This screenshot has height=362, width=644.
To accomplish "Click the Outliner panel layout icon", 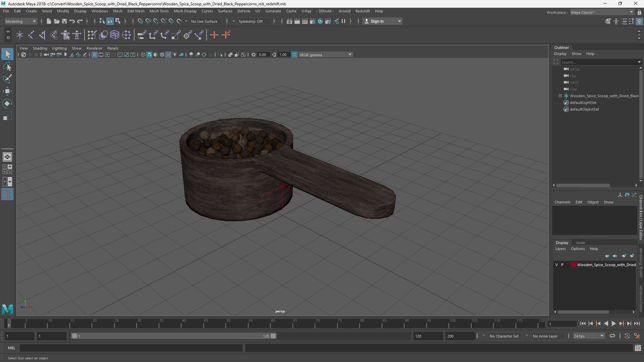I will 7,194.
